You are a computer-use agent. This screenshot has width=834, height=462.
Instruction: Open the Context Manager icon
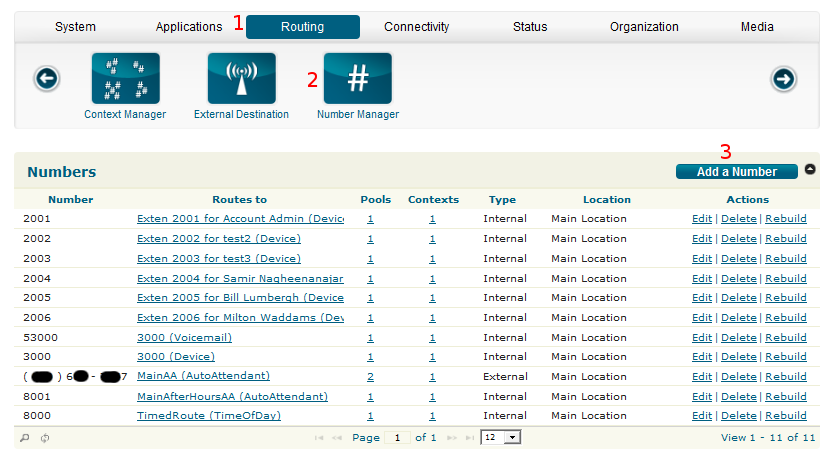coord(125,79)
